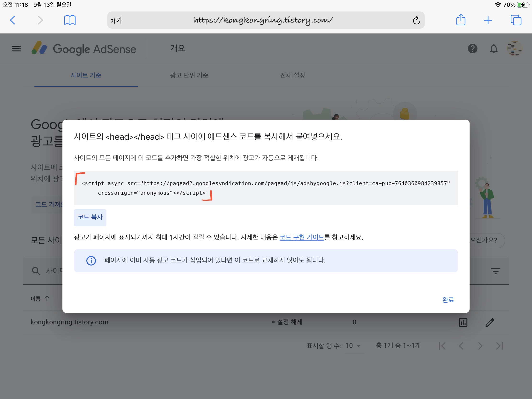
Task: Switch to 사이트 기준 tab
Action: coord(86,75)
